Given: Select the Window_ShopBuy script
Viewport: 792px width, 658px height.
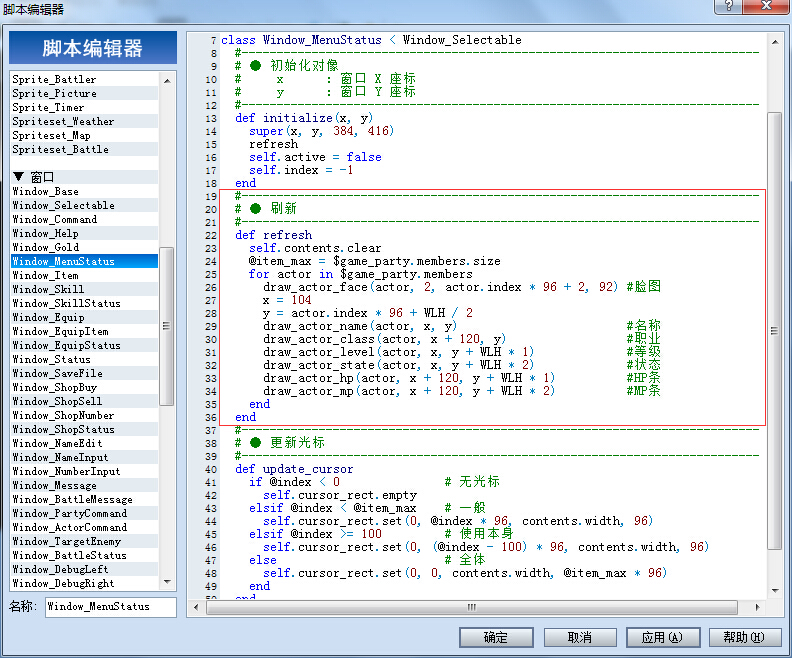Looking at the screenshot, I should [84, 387].
